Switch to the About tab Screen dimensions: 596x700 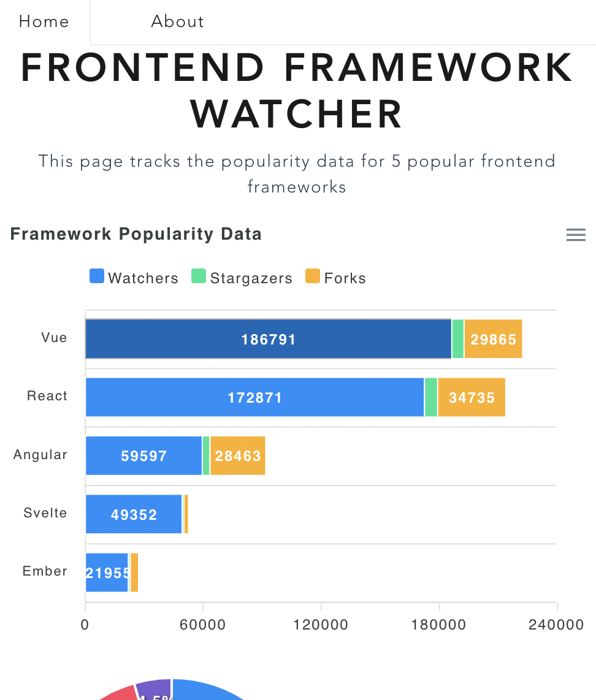[177, 21]
